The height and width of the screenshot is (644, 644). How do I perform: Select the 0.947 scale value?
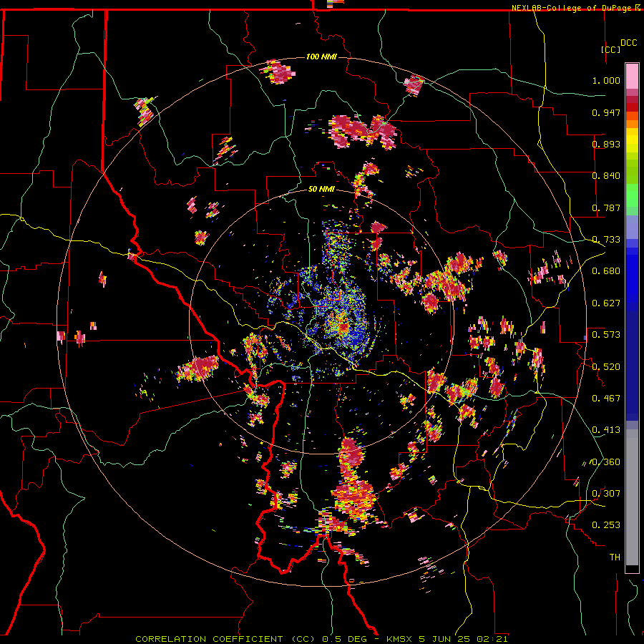click(x=606, y=112)
